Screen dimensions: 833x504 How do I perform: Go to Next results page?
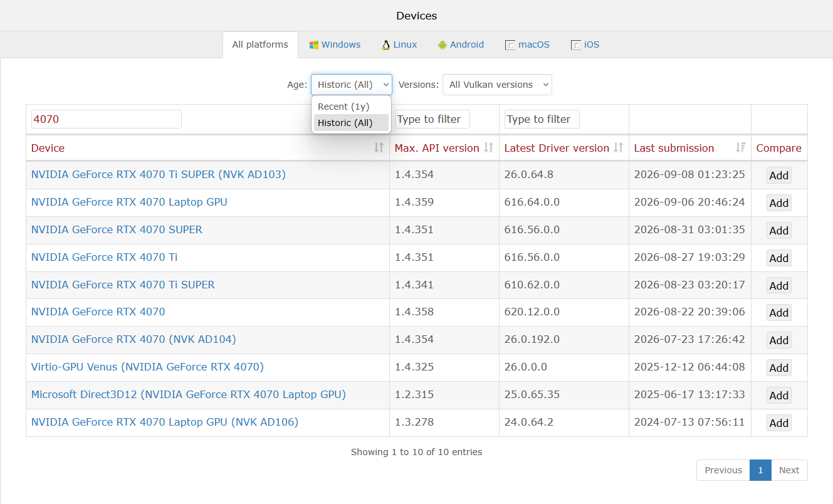789,470
